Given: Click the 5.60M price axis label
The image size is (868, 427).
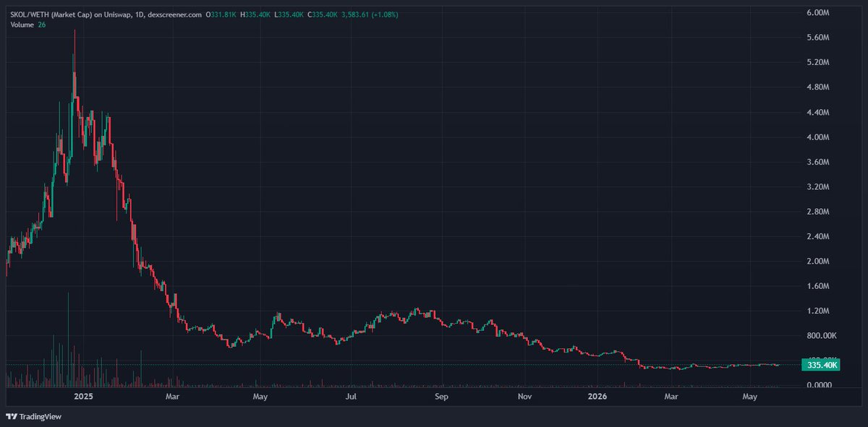Looking at the screenshot, I should point(817,38).
